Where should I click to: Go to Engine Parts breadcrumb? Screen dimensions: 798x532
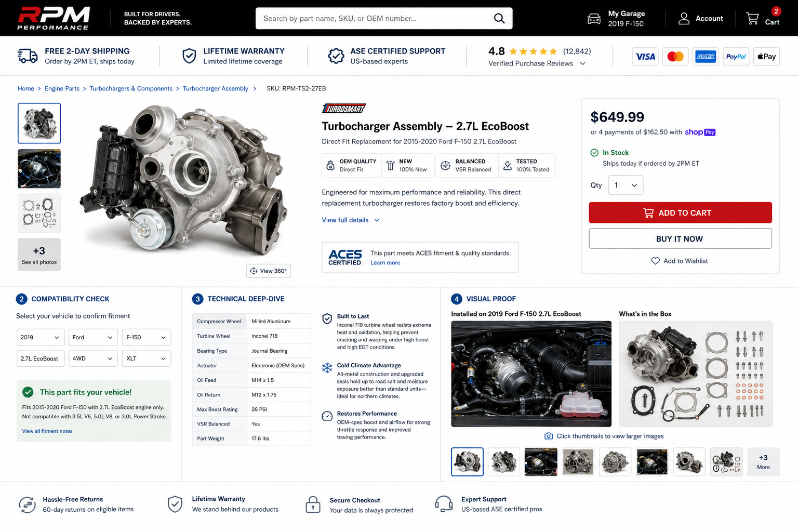[62, 89]
